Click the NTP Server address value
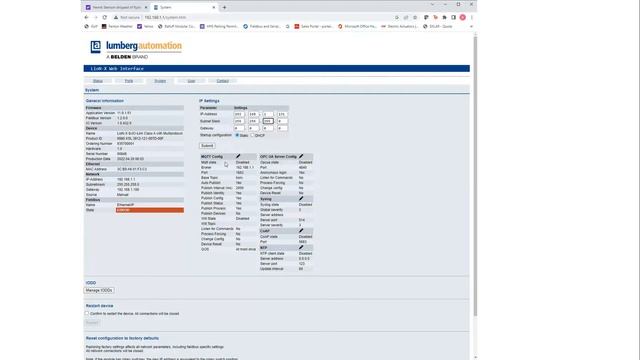This screenshot has width=640, height=360. click(304, 258)
